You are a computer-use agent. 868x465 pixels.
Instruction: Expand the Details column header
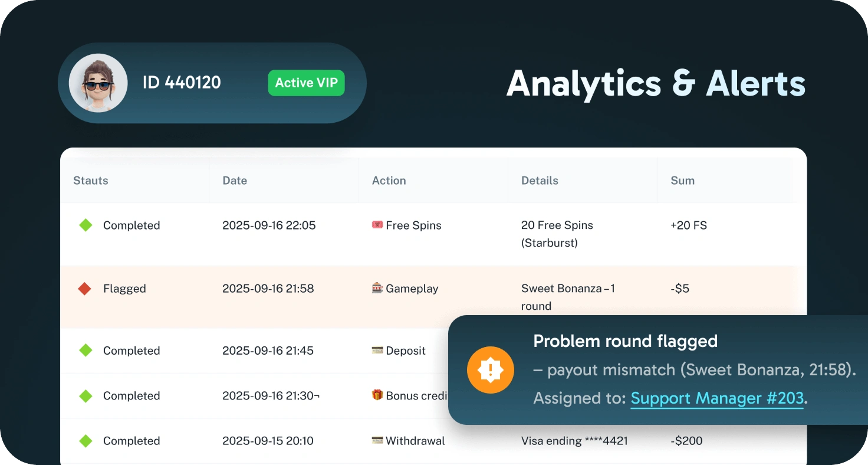pyautogui.click(x=538, y=180)
